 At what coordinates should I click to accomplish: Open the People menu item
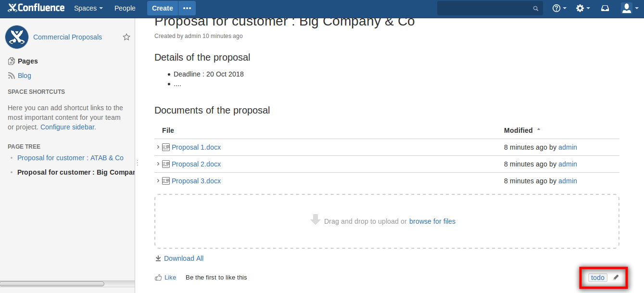125,8
